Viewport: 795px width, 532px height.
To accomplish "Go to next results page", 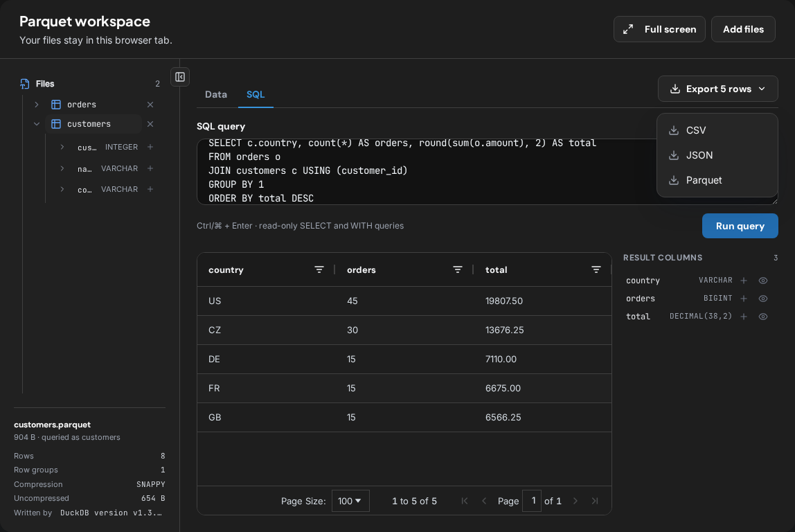I will pyautogui.click(x=575, y=501).
